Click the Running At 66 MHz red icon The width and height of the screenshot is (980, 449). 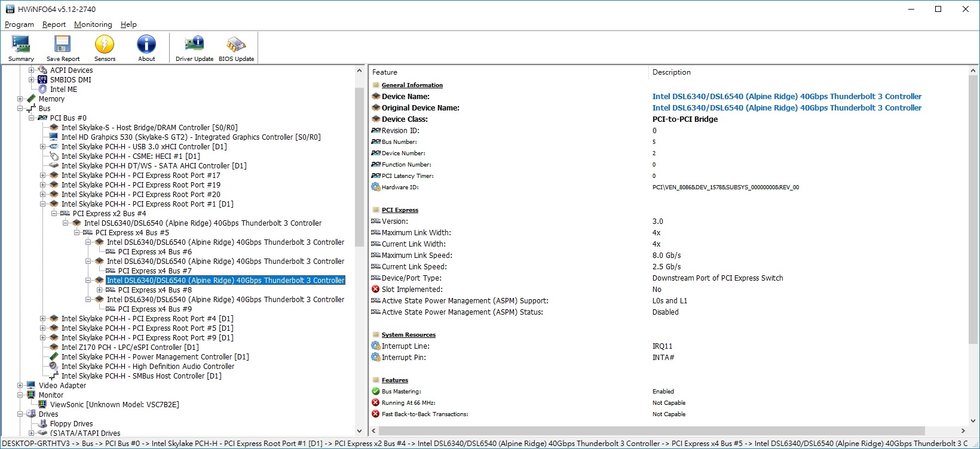[376, 402]
